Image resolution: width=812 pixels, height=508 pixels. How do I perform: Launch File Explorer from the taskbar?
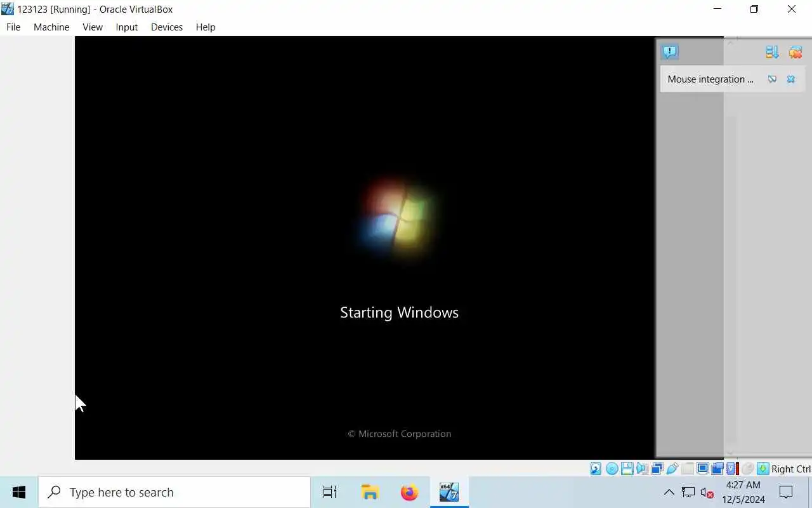click(x=370, y=492)
